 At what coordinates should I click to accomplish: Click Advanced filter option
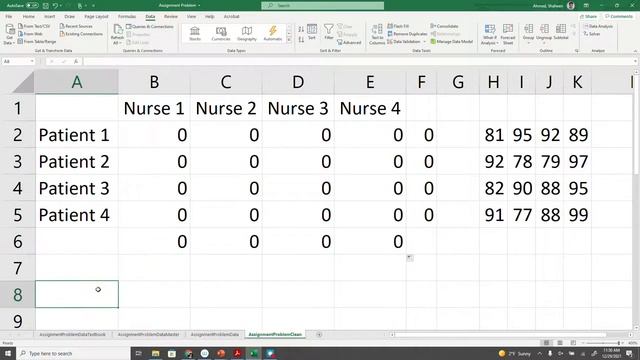point(349,42)
